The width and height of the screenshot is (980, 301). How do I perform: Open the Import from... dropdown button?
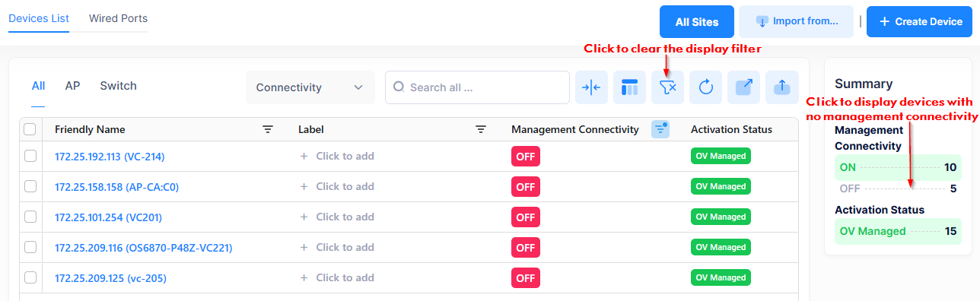pyautogui.click(x=796, y=21)
